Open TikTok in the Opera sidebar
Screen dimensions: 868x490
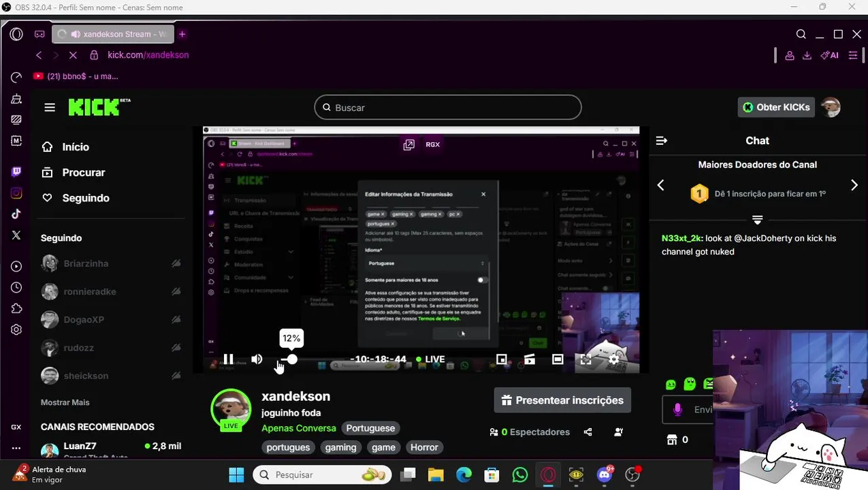point(16,214)
